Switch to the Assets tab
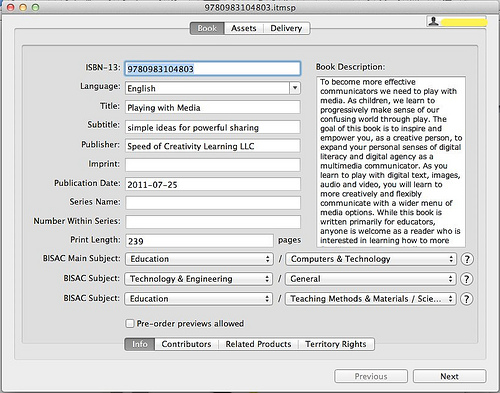 click(x=244, y=28)
